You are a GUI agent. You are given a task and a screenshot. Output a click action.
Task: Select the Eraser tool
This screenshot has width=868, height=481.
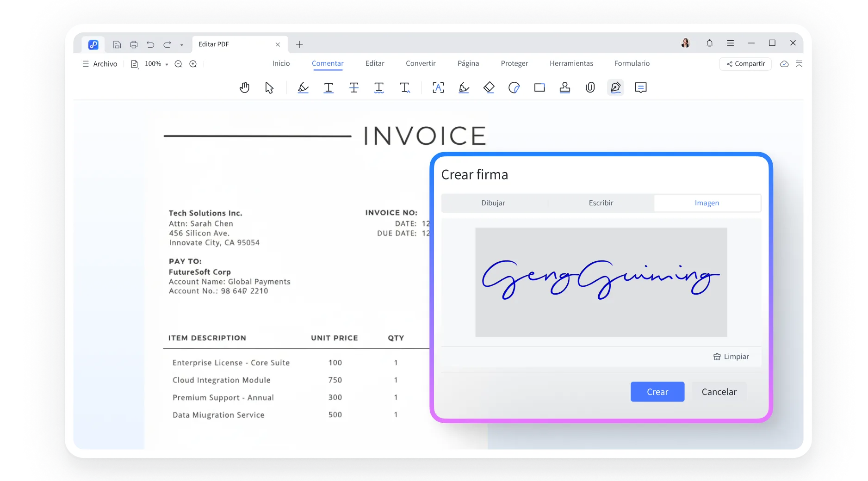(489, 87)
